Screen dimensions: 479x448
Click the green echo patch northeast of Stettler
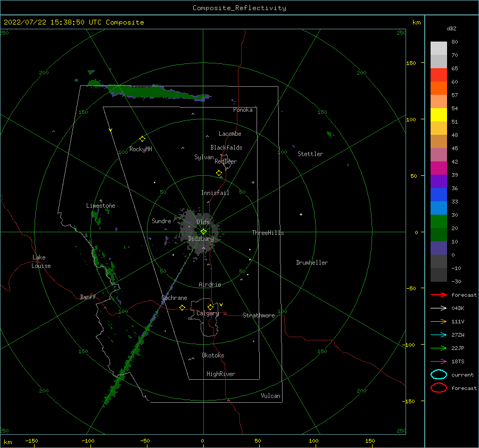click(x=329, y=134)
